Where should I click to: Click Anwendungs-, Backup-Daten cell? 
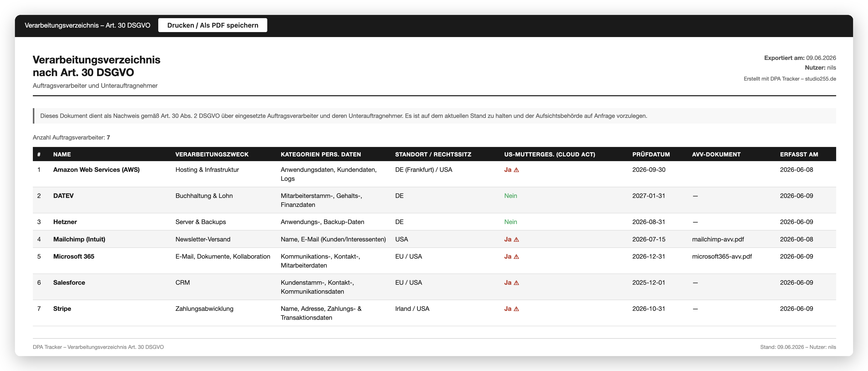[x=322, y=222]
